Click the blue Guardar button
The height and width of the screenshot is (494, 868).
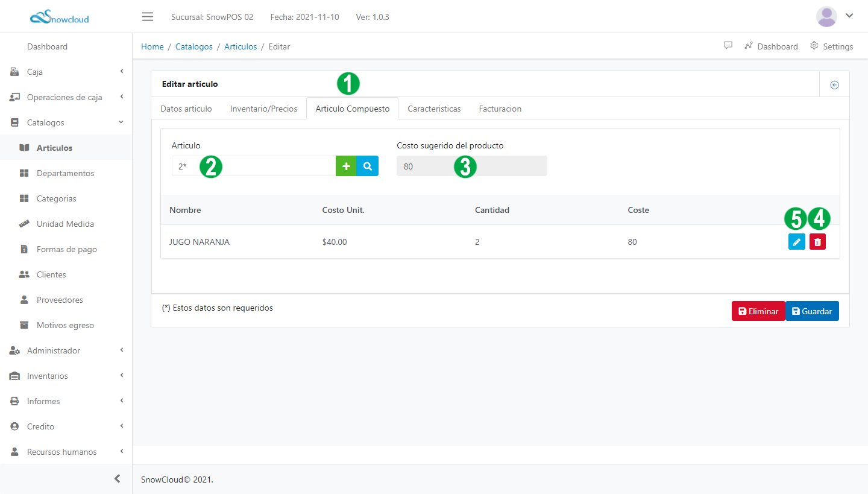point(812,311)
